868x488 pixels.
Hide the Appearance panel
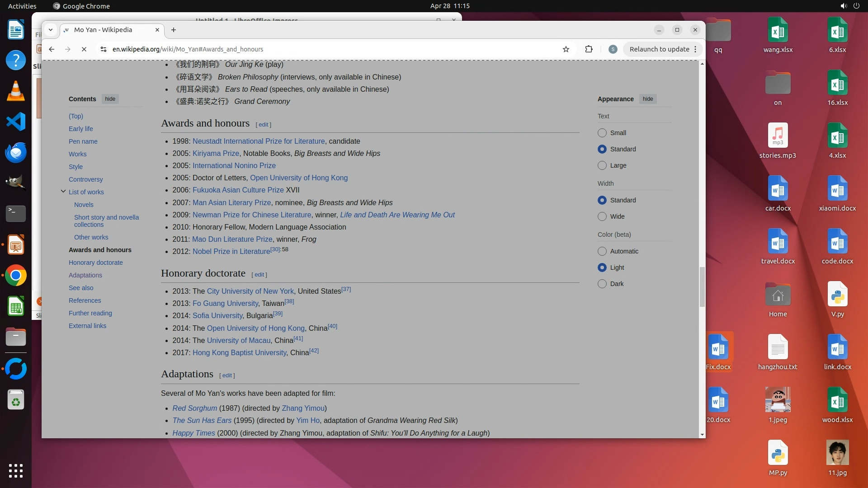(647, 99)
